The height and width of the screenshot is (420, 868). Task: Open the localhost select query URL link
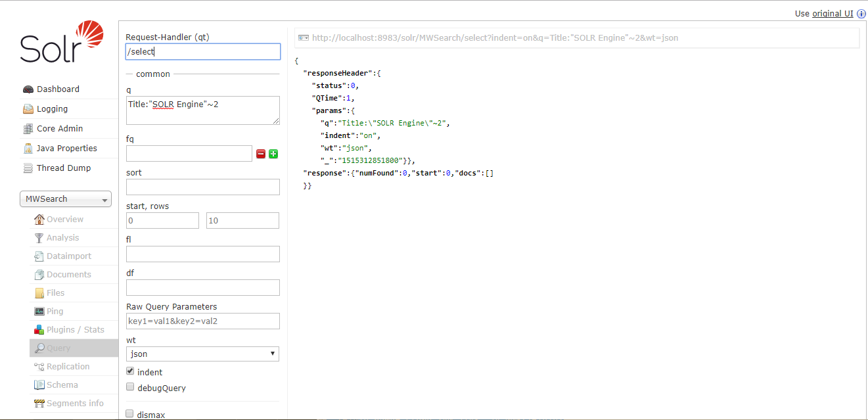pyautogui.click(x=495, y=38)
